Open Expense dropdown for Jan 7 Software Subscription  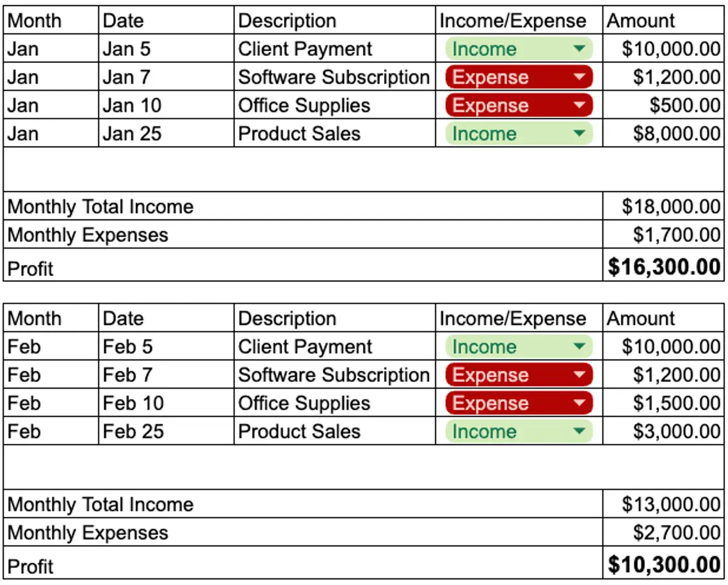(519, 77)
